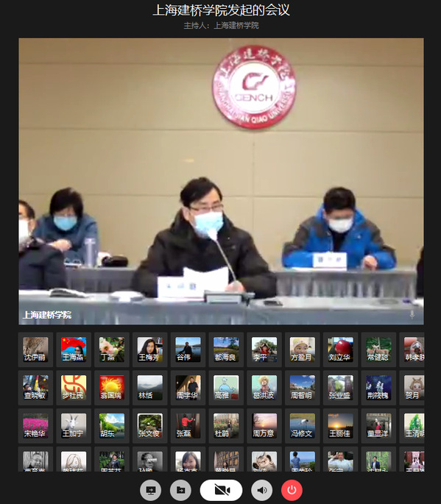Select participant thumbnail 王丽佳

pyautogui.click(x=340, y=426)
